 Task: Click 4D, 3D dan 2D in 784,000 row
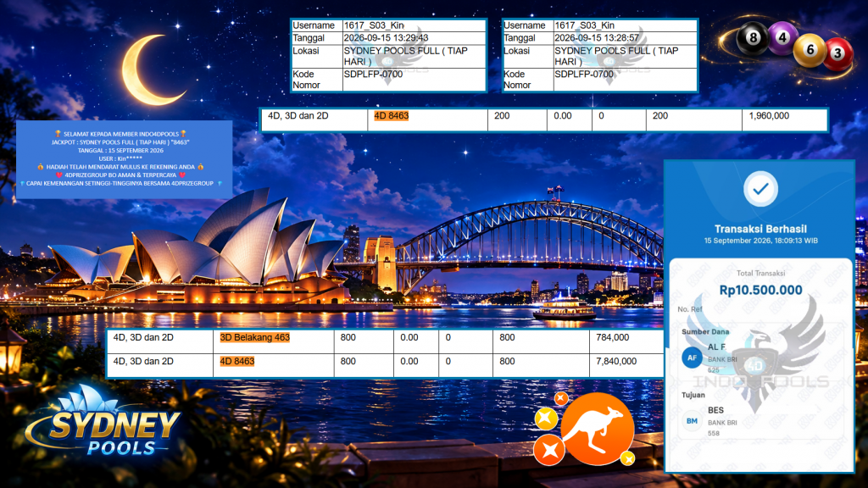(x=143, y=337)
